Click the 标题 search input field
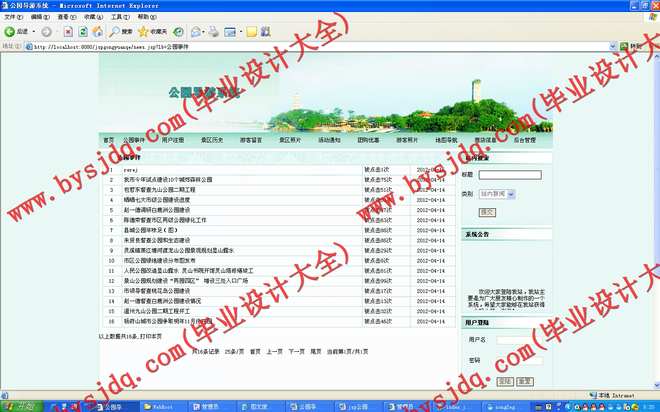Image resolution: width=660 pixels, height=412 pixels. (x=509, y=175)
